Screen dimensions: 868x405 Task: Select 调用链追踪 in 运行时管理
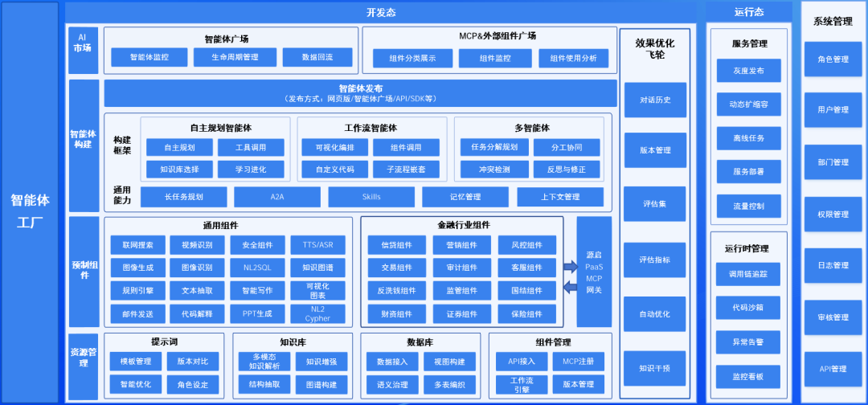pyautogui.click(x=748, y=274)
